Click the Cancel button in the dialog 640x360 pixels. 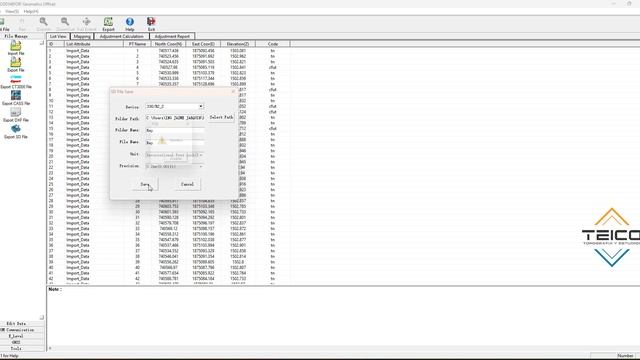[187, 184]
